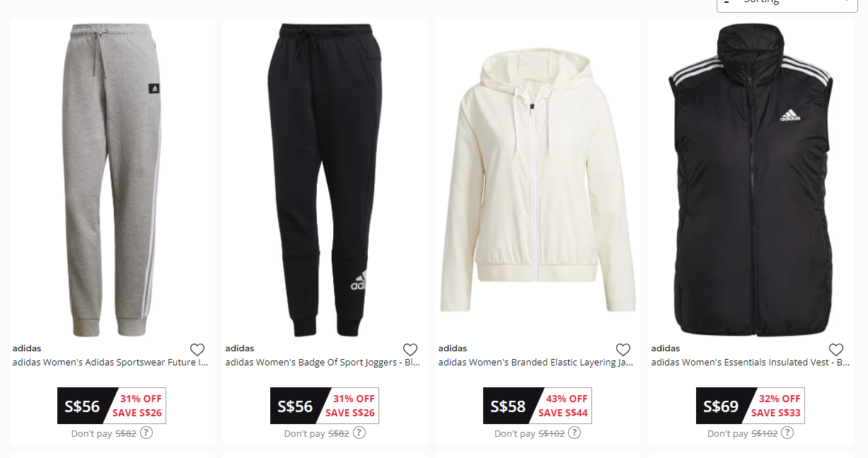Click the question mark next to the jacket's S$102
Viewport: 868px width, 458px height.
click(574, 433)
